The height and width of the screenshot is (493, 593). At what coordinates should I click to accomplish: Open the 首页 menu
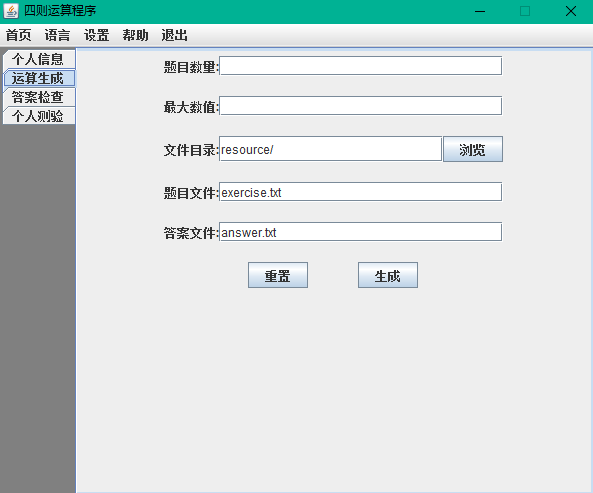tap(19, 35)
